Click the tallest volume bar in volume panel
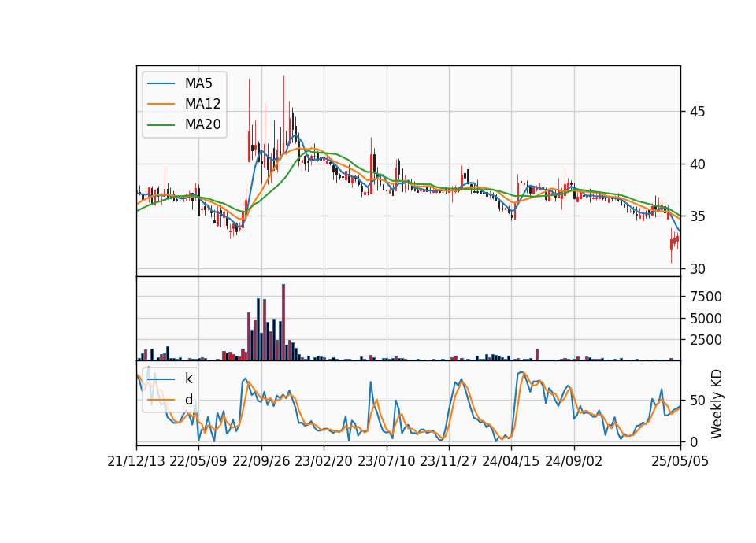The width and height of the screenshot is (756, 543). pos(283,323)
